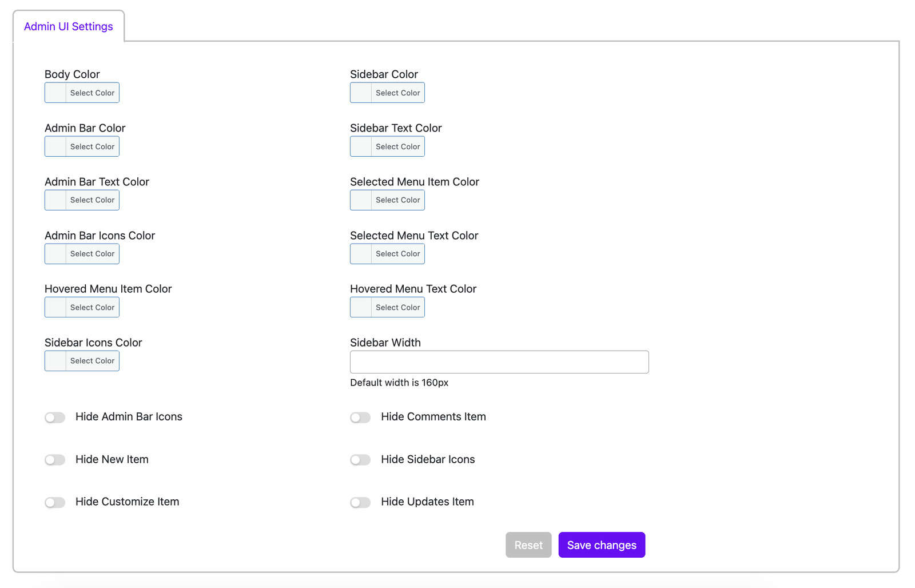
Task: Turn on Hide Comments Item
Action: [360, 417]
